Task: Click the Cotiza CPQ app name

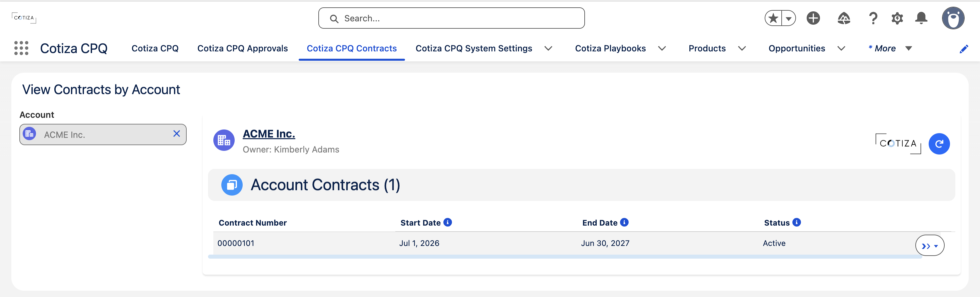Action: 74,48
